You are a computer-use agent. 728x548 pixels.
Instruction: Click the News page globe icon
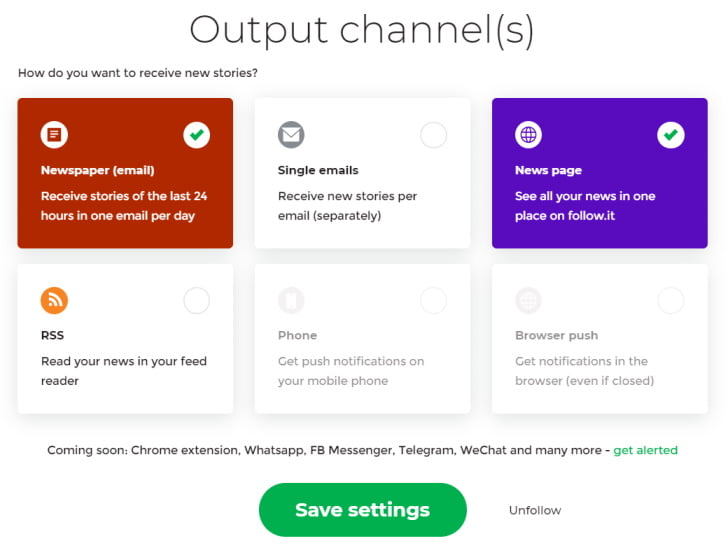528,135
